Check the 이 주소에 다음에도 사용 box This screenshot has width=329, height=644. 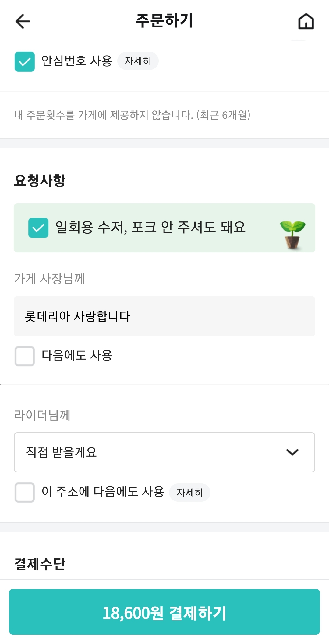click(x=25, y=492)
